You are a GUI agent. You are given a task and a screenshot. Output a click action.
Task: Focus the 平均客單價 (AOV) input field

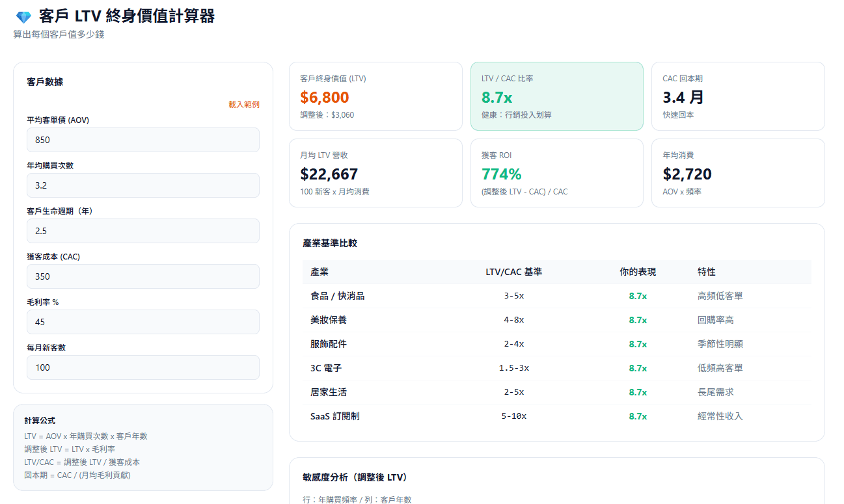(x=143, y=140)
